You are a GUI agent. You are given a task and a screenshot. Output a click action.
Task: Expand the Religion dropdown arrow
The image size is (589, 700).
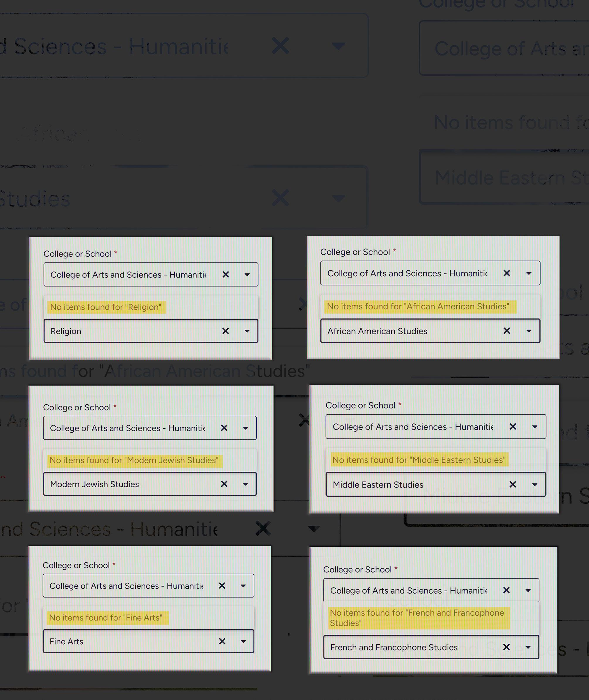(247, 331)
